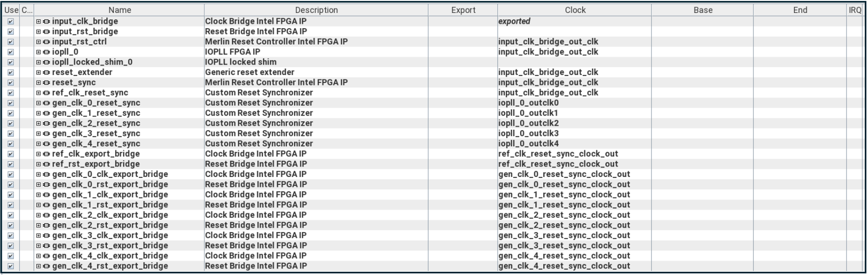Click the Clock column header
Viewport: 868px width, 275px height.
(575, 10)
